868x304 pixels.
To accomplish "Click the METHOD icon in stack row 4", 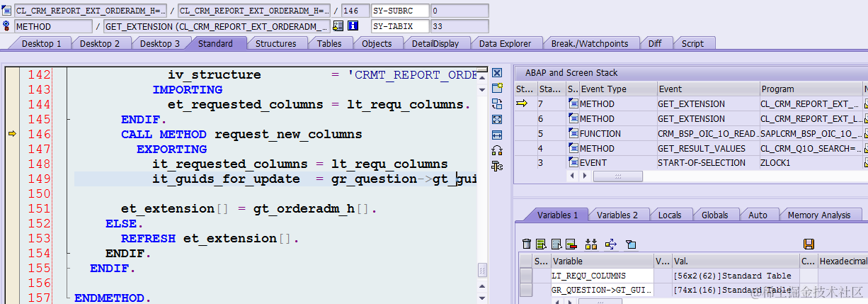I will tap(573, 148).
